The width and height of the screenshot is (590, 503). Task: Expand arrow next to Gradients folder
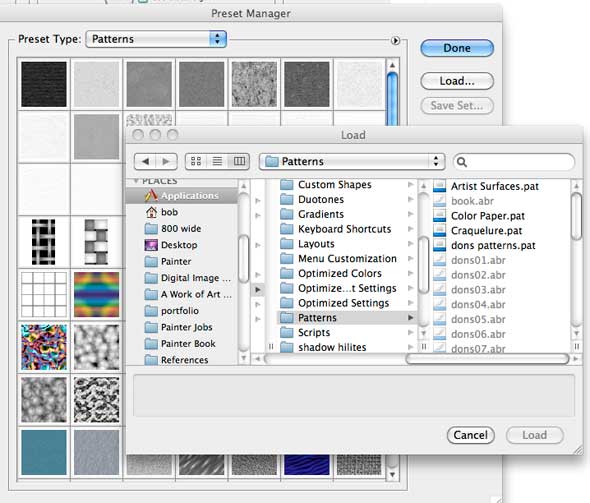tap(411, 214)
